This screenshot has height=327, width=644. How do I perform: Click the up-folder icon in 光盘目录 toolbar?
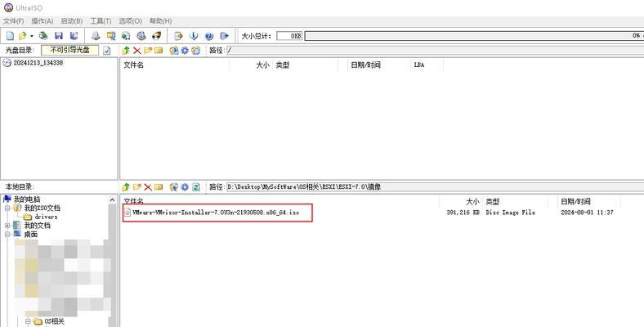pos(126,50)
